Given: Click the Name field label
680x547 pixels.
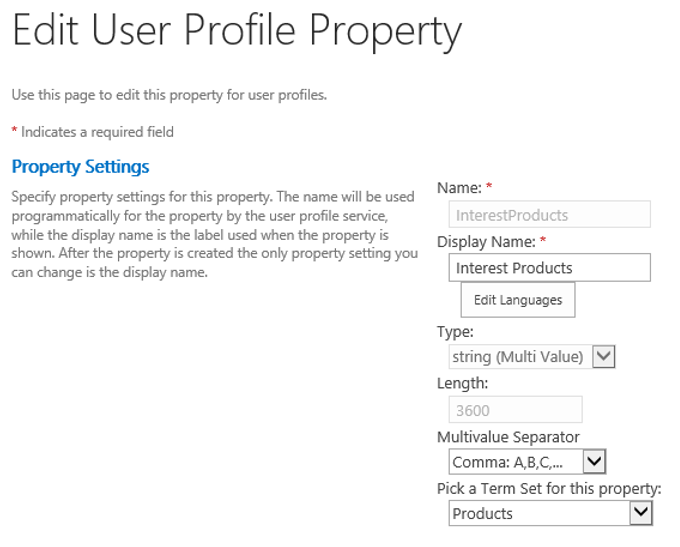Looking at the screenshot, I should tap(459, 188).
